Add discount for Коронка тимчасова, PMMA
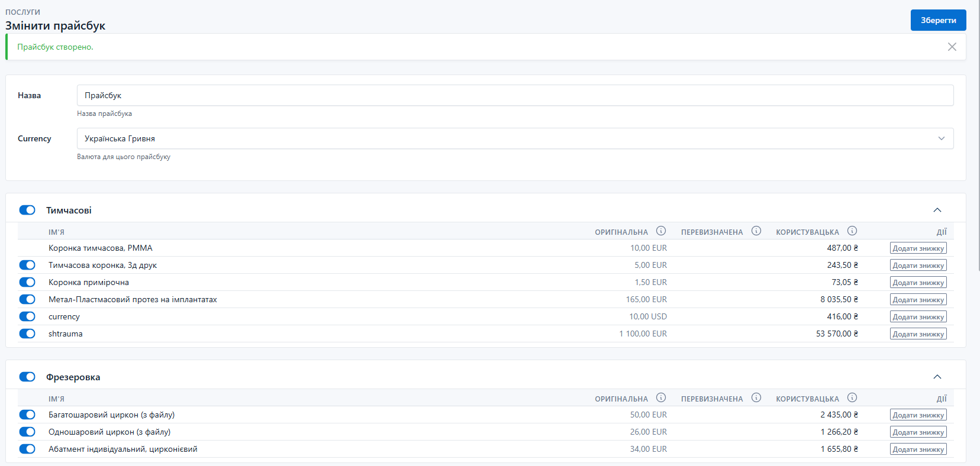Image resolution: width=980 pixels, height=466 pixels. click(x=918, y=248)
